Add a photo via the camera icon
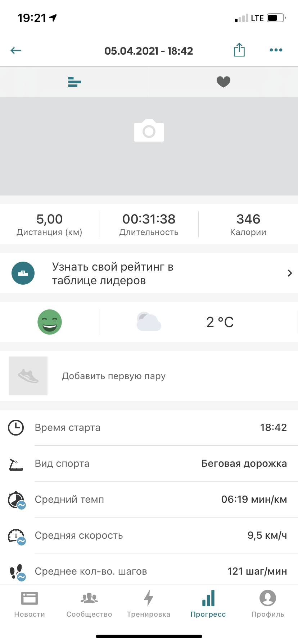298x644 pixels. (x=149, y=130)
